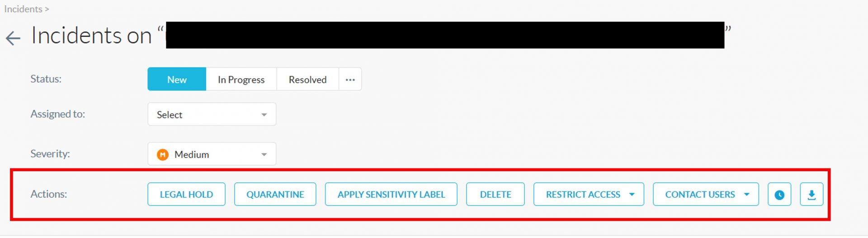Click the Legal Hold button
This screenshot has width=868, height=238.
186,195
